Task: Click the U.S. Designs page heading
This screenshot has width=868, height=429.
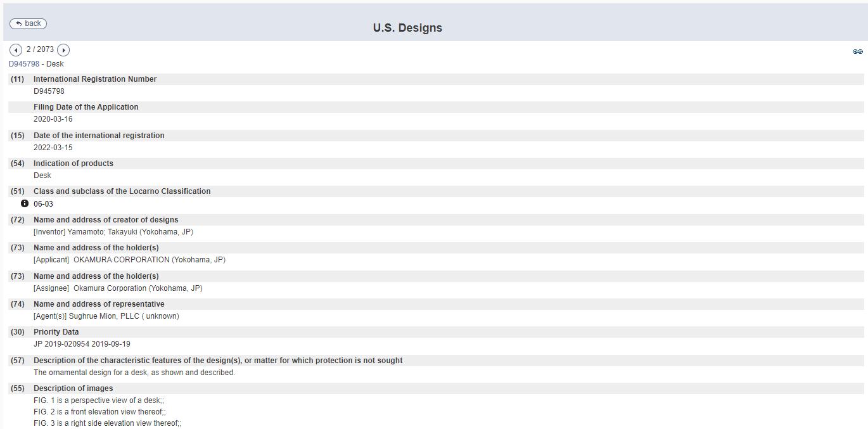Action: [x=407, y=28]
